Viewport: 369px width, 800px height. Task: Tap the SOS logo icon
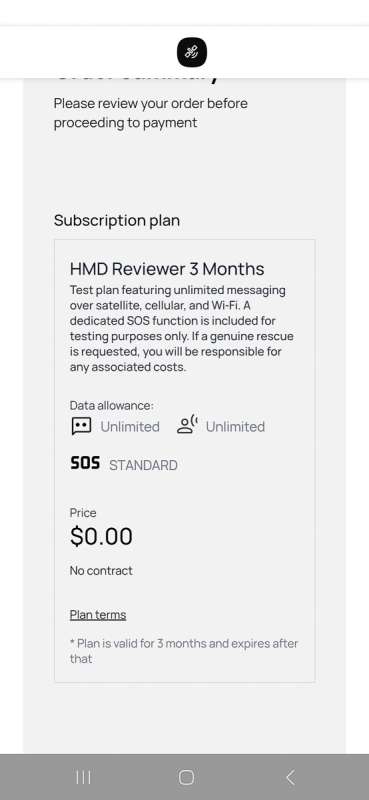point(85,463)
